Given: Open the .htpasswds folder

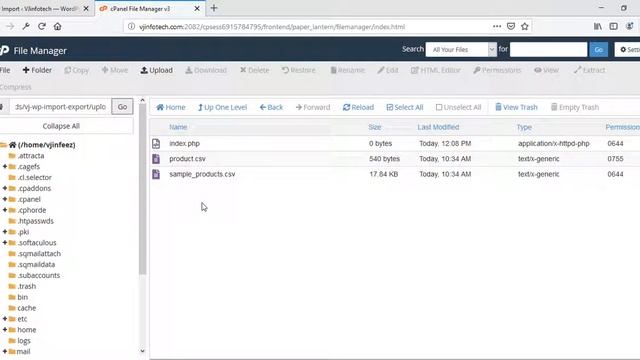Looking at the screenshot, I should [35, 221].
